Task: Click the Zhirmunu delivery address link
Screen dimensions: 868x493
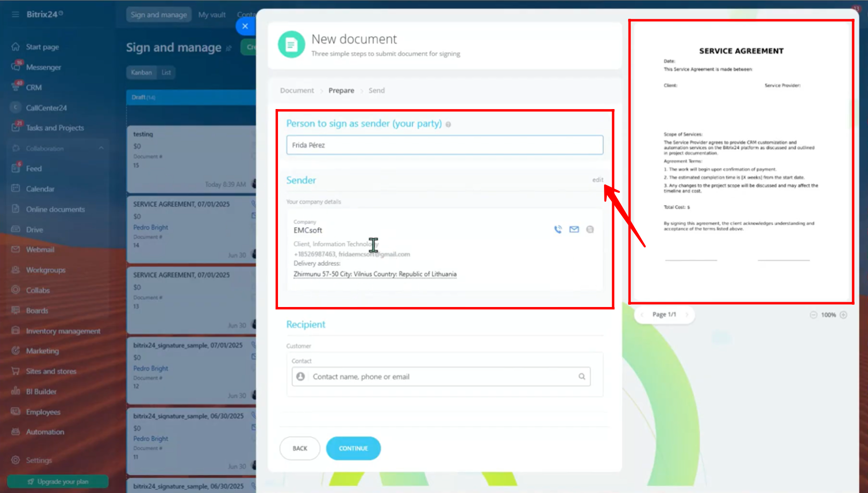Action: pos(375,274)
